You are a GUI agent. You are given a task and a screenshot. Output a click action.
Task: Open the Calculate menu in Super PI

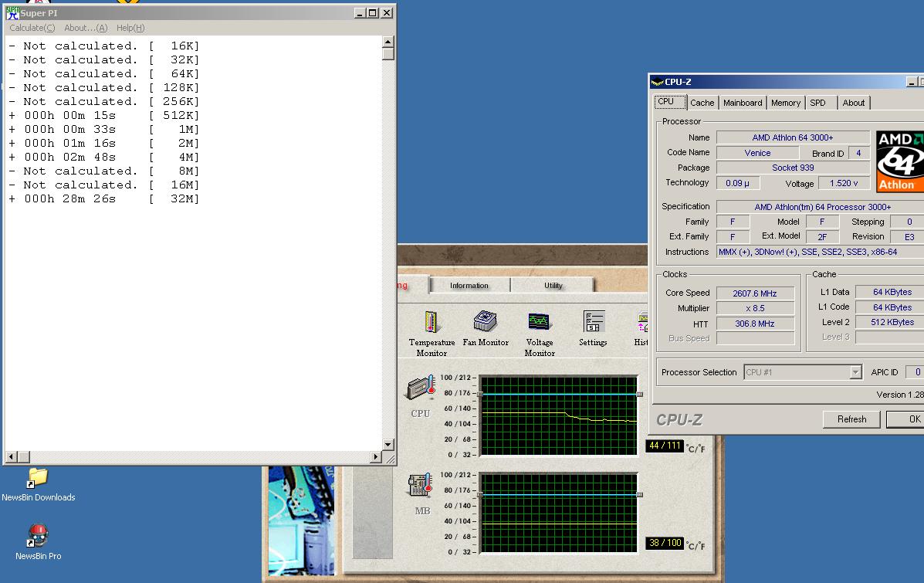tap(32, 28)
